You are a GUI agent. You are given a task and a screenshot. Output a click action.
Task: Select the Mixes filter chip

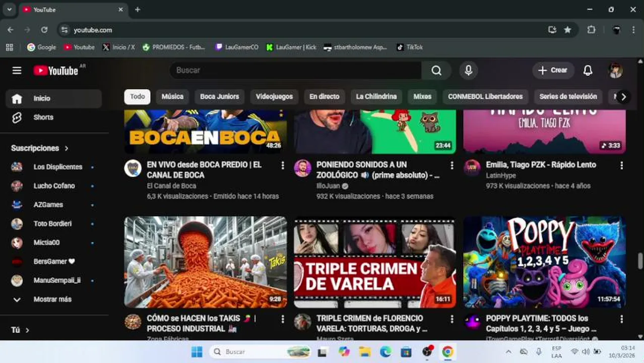pyautogui.click(x=422, y=97)
